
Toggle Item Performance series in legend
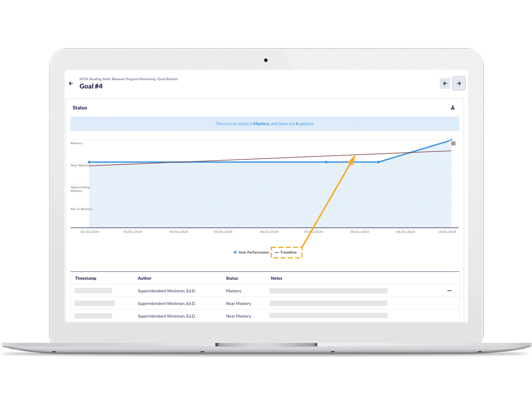[x=253, y=252]
